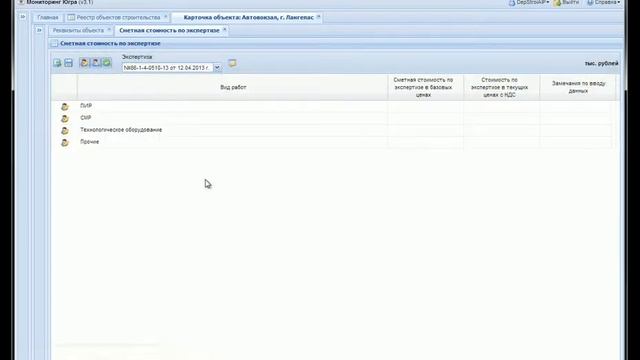Image resolution: width=640 pixels, height=360 pixels.
Task: Click the yellow note icon beside the Экспертиза combo
Action: point(232,63)
